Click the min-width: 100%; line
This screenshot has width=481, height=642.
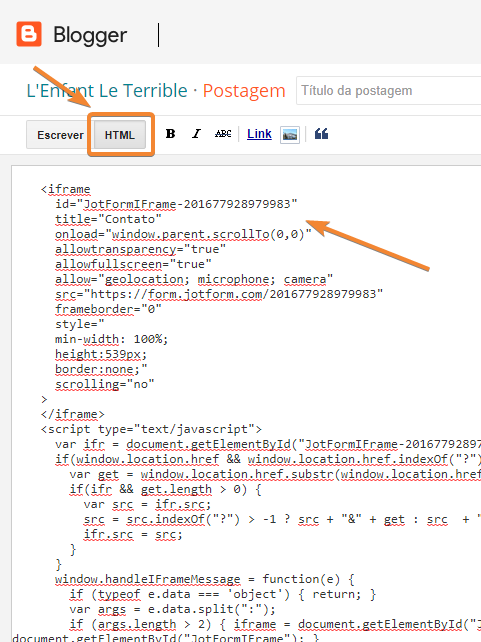point(112,339)
